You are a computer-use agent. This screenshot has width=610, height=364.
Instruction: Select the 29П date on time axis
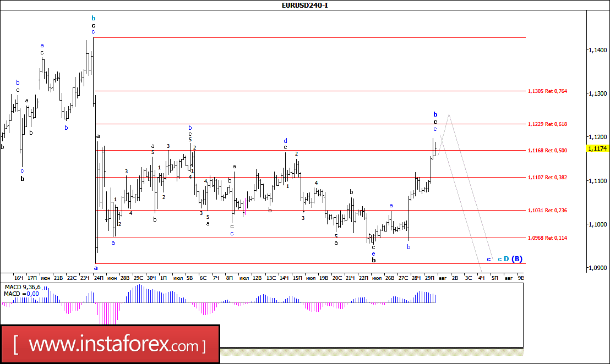coord(429,278)
